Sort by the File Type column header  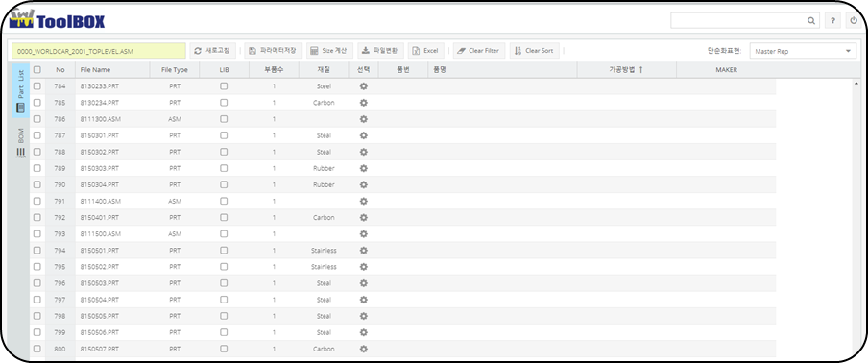click(x=175, y=70)
